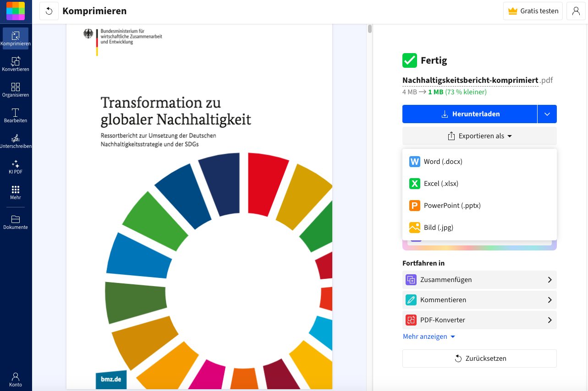Click the Kommentieren pencil icon

click(x=411, y=300)
